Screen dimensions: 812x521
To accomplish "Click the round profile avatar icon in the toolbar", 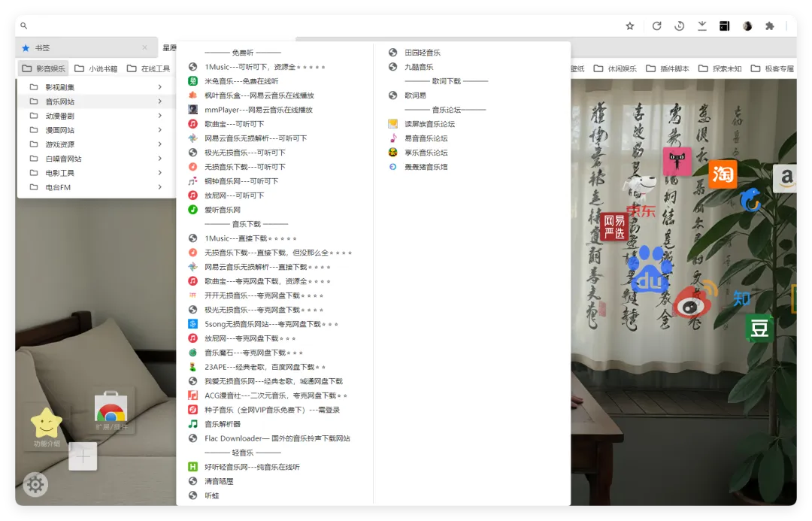I will click(x=747, y=26).
